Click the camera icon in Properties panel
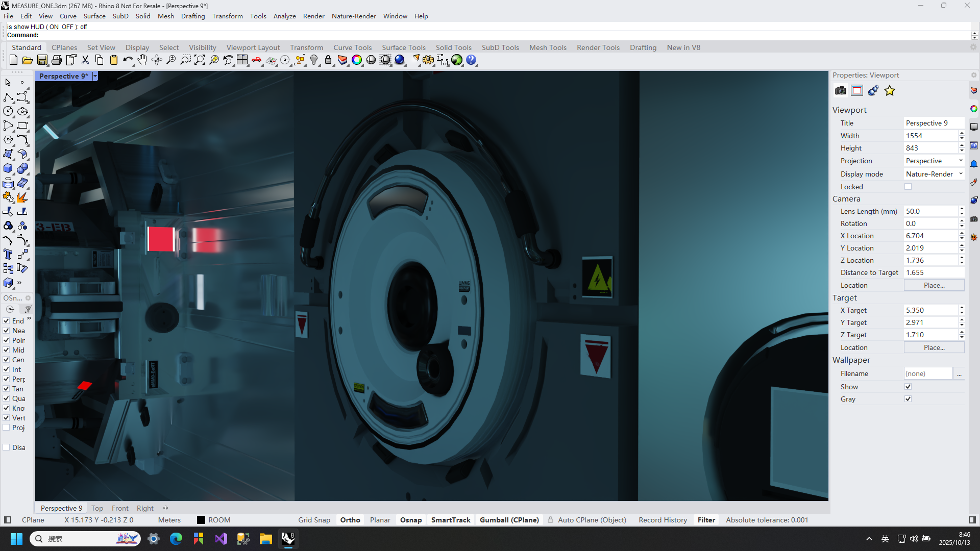The image size is (980, 551). [x=840, y=91]
